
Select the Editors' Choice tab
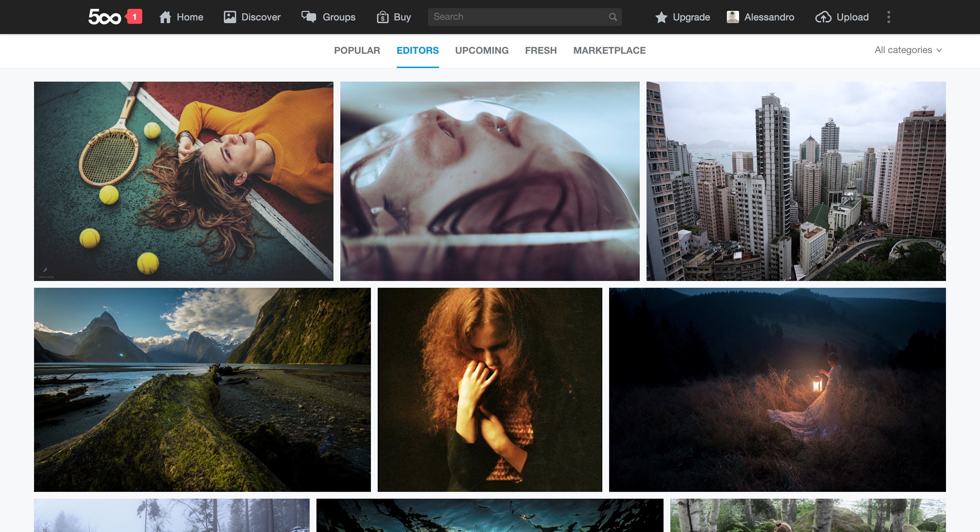coord(417,50)
